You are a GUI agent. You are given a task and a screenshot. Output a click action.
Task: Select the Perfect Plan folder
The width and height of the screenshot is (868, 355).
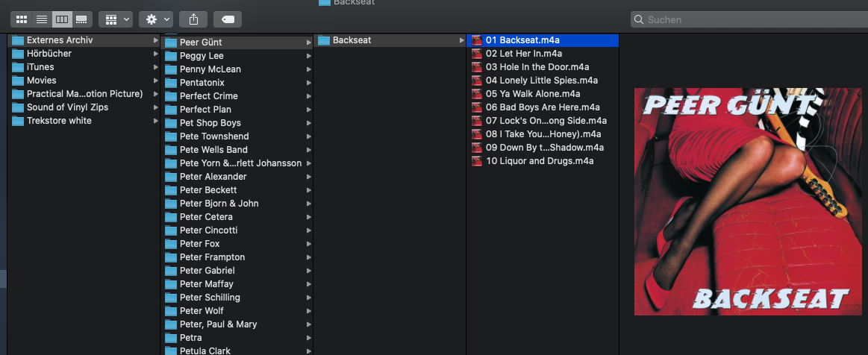[237, 110]
